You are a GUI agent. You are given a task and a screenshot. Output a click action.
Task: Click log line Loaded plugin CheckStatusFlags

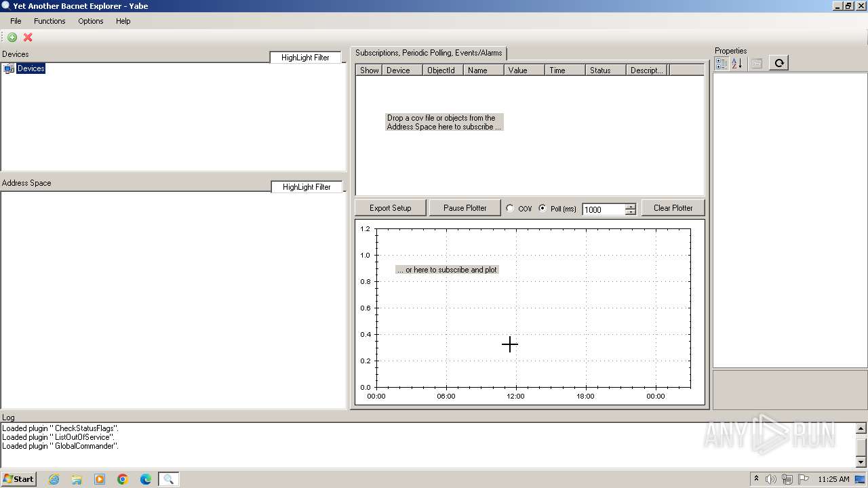click(x=60, y=428)
